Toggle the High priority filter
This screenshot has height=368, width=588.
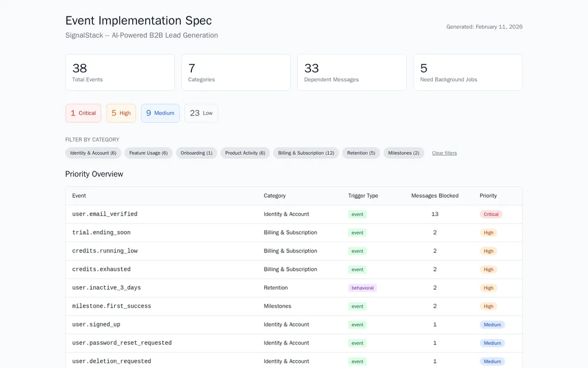point(120,113)
